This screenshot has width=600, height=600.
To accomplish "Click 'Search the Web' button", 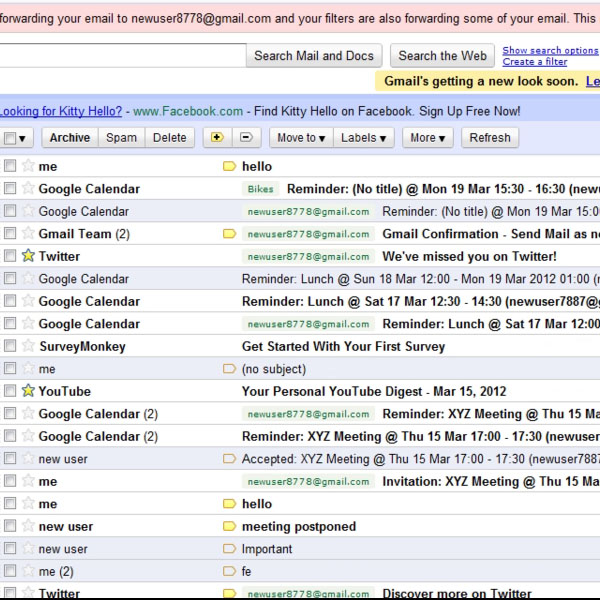I will point(442,56).
